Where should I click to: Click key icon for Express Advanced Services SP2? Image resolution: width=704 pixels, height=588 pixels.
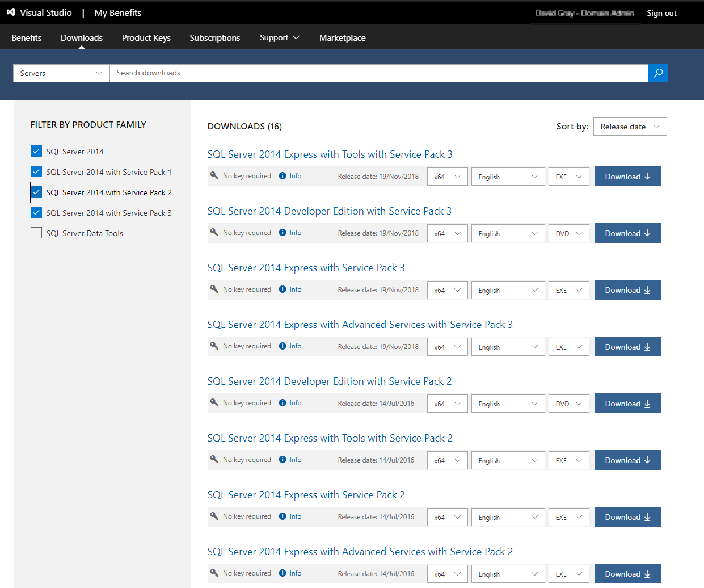pos(214,573)
